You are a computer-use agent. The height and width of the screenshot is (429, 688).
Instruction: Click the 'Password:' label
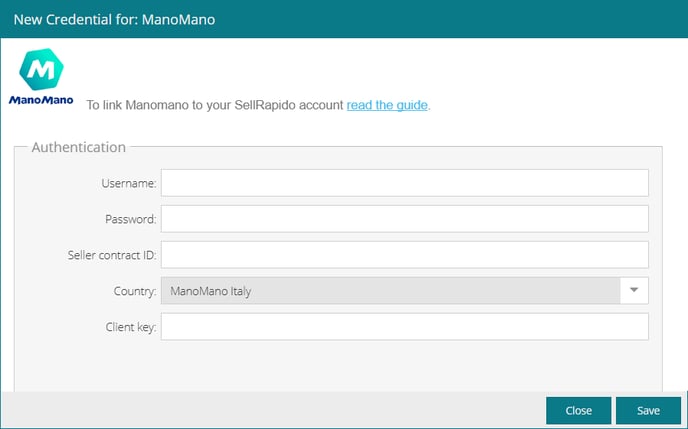(x=130, y=219)
